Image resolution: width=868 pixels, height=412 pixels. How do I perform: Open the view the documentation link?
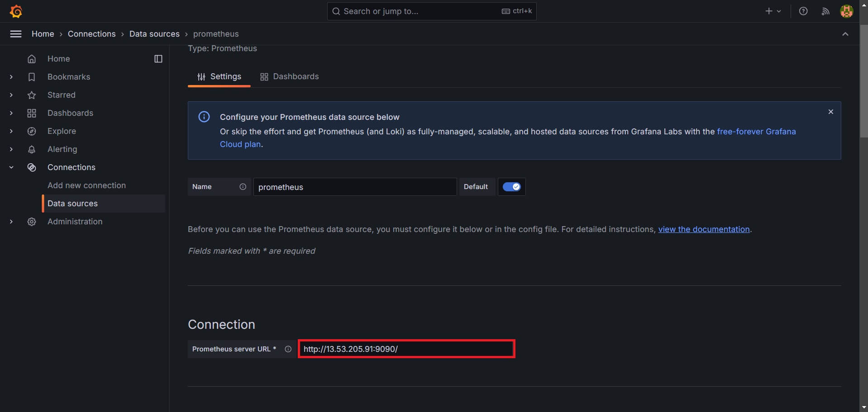703,229
